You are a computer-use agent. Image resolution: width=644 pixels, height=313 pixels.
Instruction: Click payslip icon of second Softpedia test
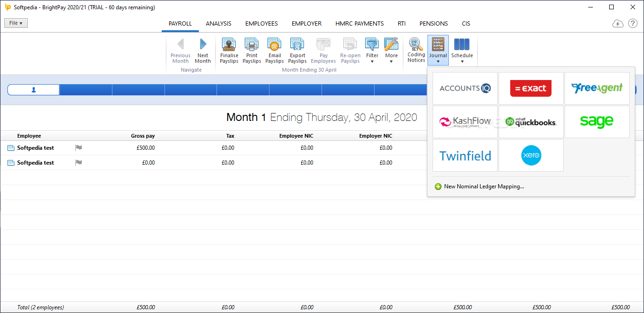pos(11,163)
